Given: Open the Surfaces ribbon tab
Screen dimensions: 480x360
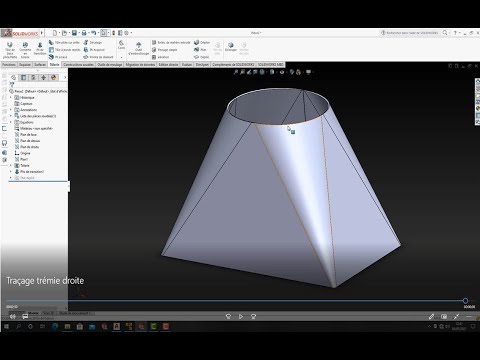Looking at the screenshot, I should pyautogui.click(x=40, y=65).
